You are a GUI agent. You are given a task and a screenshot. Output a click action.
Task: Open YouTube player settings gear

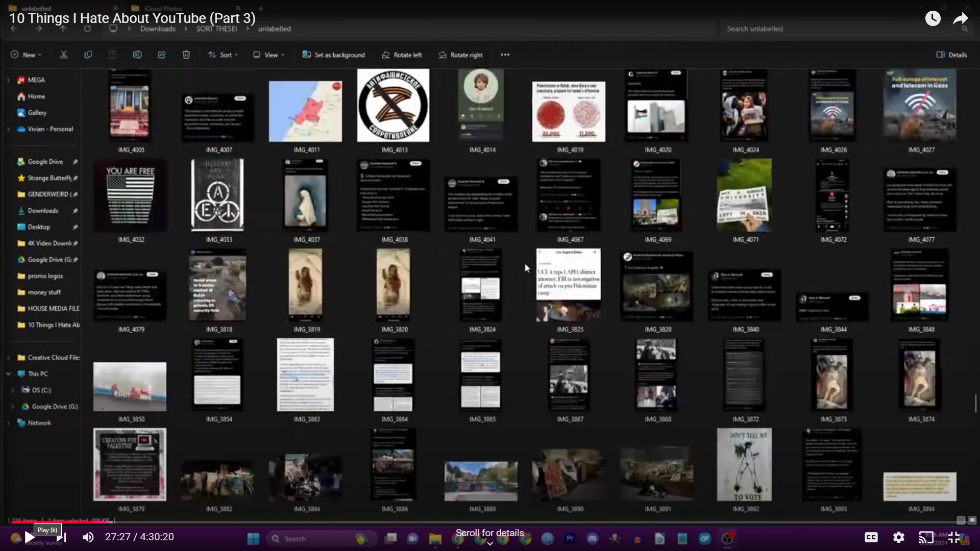point(899,537)
